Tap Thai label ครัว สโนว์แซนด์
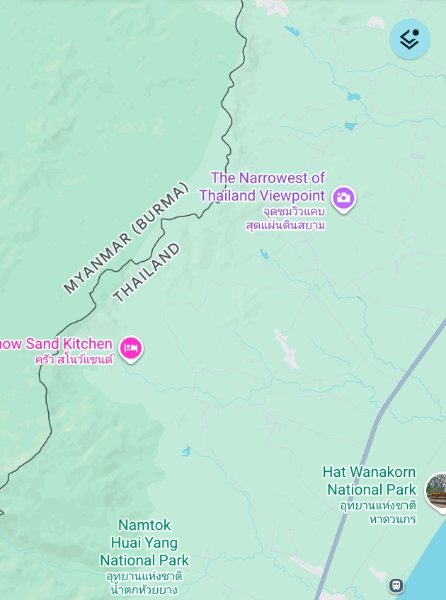Screen dimensions: 446x600 (74, 360)
